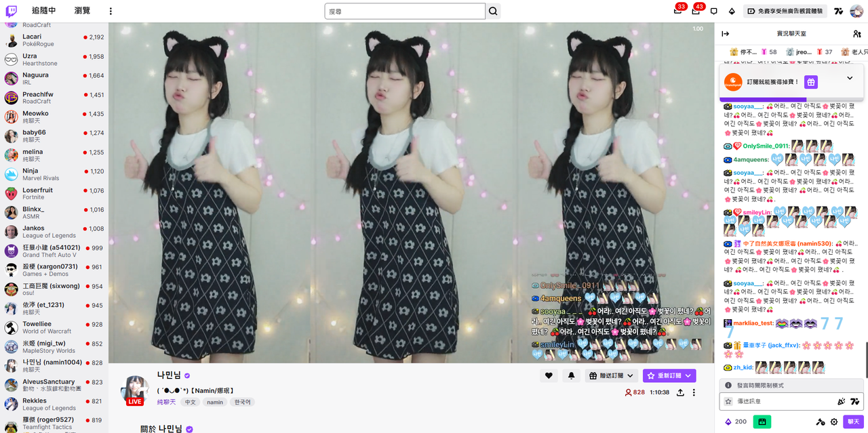
Task: Open Lacari channel in sidebar
Action: pos(54,40)
